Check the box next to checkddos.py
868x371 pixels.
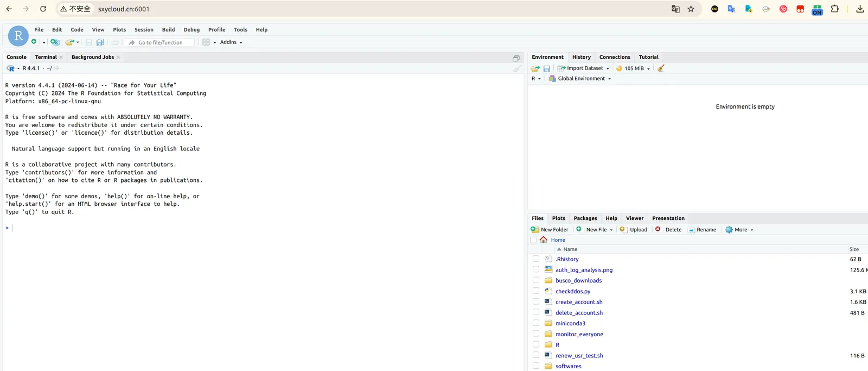[536, 291]
